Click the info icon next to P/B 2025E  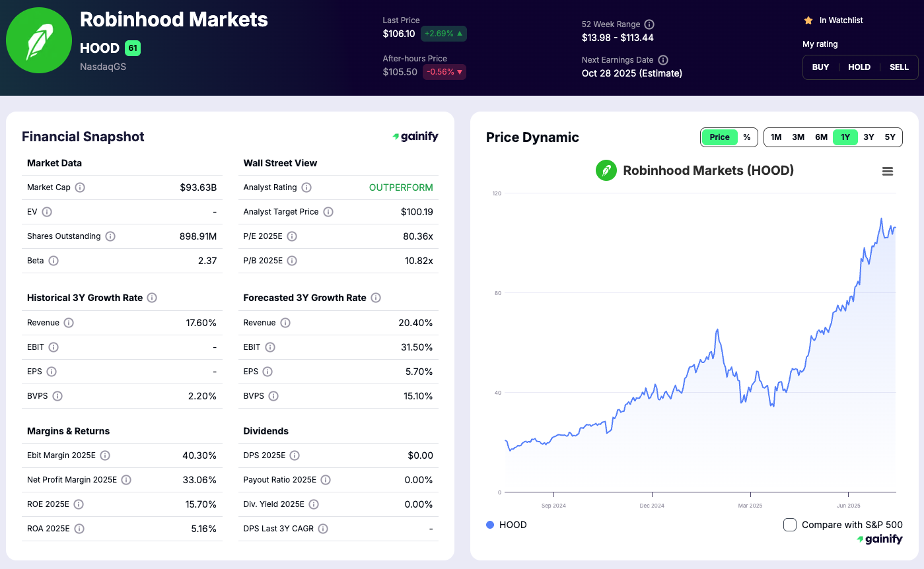[292, 261]
